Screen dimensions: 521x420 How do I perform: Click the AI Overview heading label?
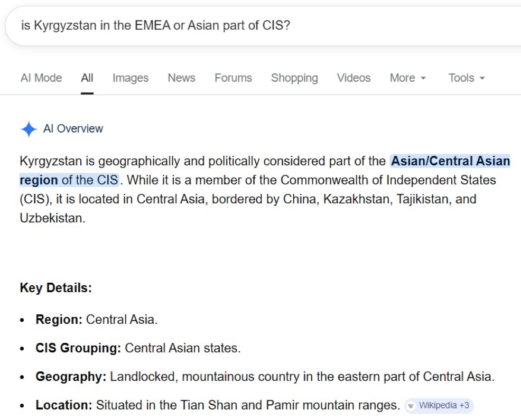(x=73, y=128)
